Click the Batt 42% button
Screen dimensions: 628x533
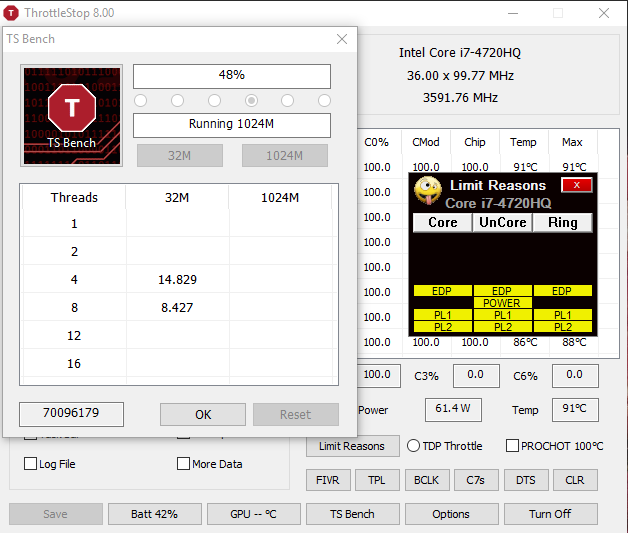pyautogui.click(x=155, y=514)
